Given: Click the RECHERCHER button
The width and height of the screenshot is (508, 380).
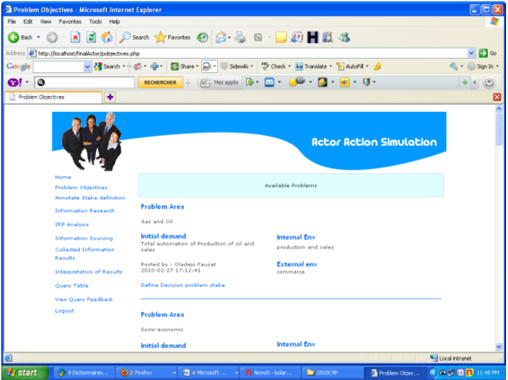Looking at the screenshot, I should pos(160,82).
